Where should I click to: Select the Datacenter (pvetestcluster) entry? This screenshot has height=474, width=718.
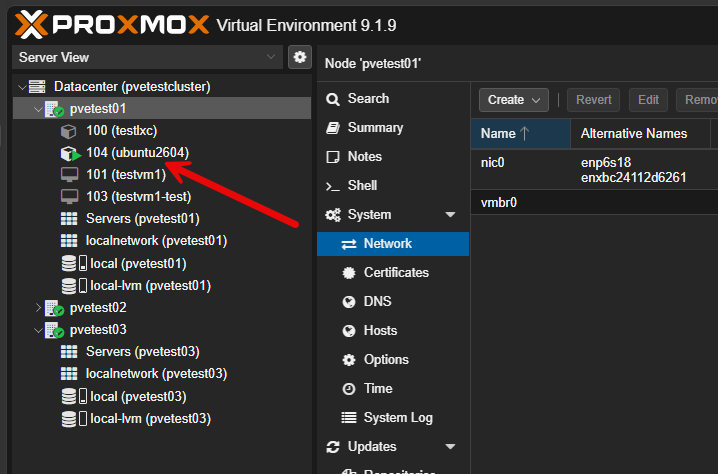[132, 87]
